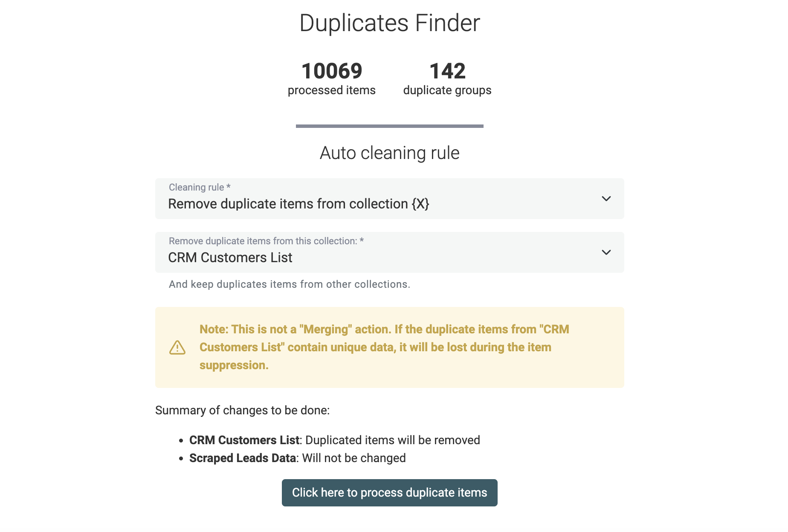
Task: Click 'Click here to process duplicate items'
Action: [x=389, y=492]
